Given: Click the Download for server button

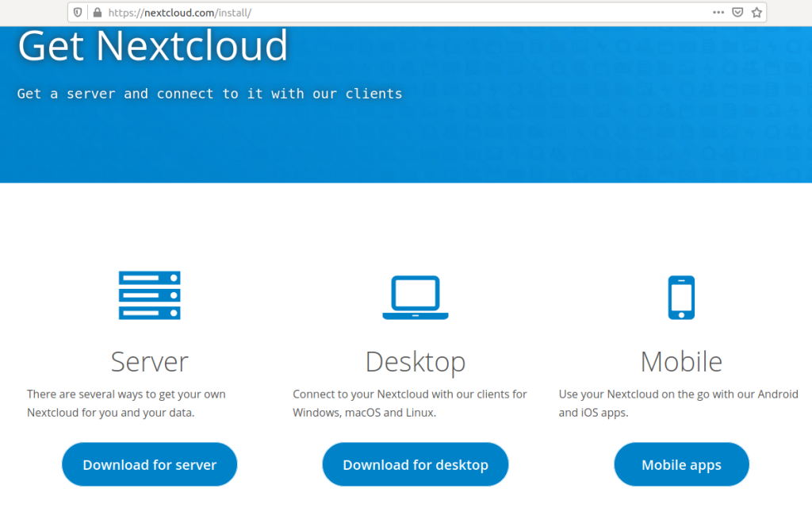Looking at the screenshot, I should point(150,464).
